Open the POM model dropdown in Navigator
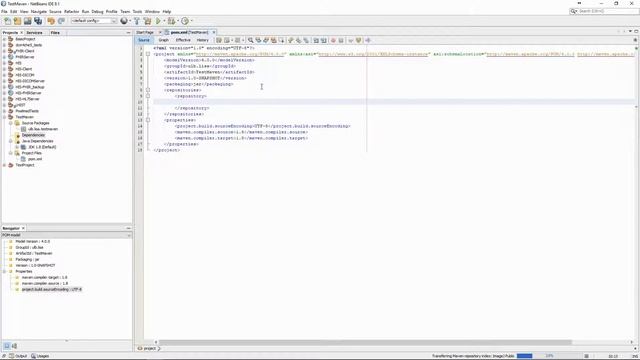Viewport: 640px width, 360px height. pos(129,235)
